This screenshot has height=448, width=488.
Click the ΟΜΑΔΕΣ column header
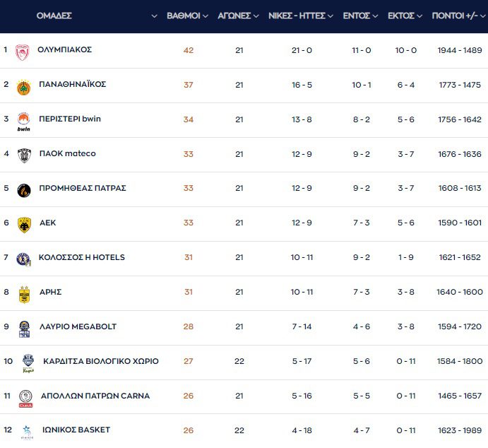pyautogui.click(x=54, y=16)
